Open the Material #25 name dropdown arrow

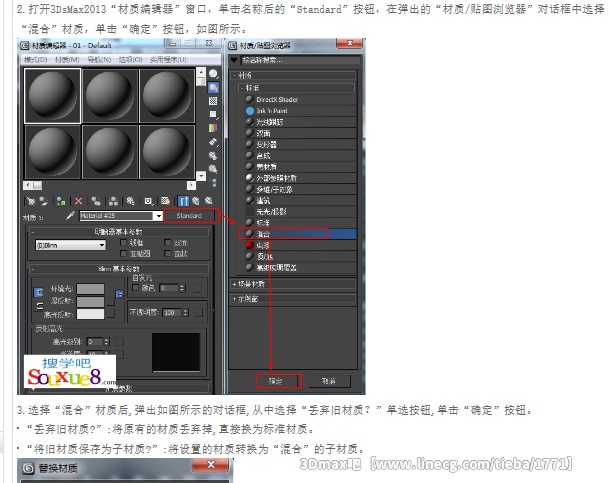[158, 216]
